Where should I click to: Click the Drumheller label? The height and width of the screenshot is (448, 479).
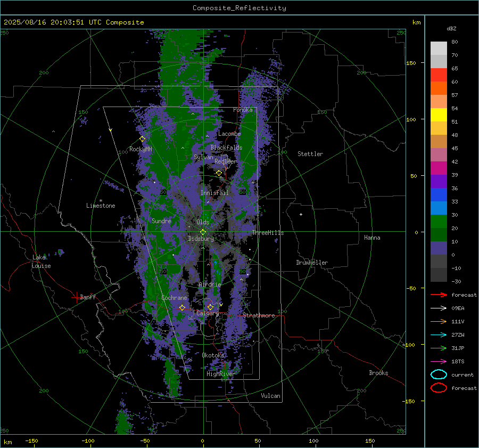[x=312, y=263]
